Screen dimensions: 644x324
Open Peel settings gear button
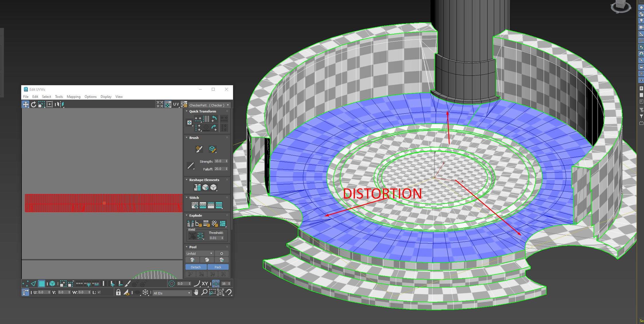[x=222, y=253]
